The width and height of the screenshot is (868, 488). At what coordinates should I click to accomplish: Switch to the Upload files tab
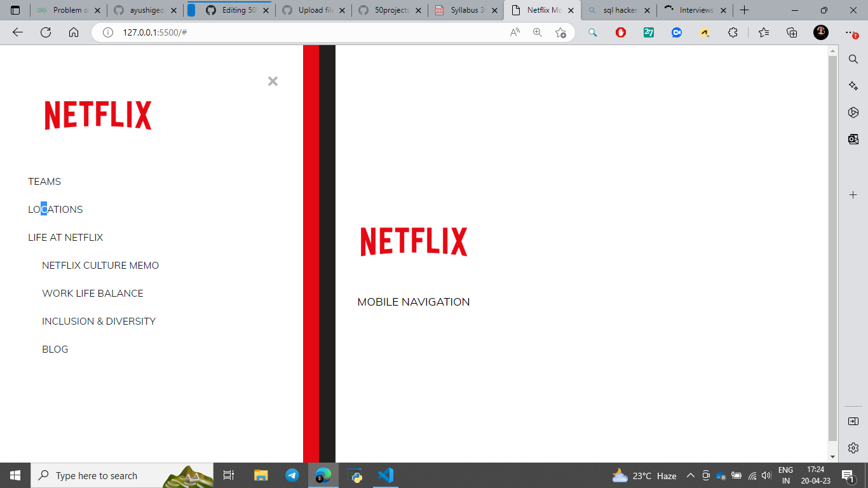315,10
